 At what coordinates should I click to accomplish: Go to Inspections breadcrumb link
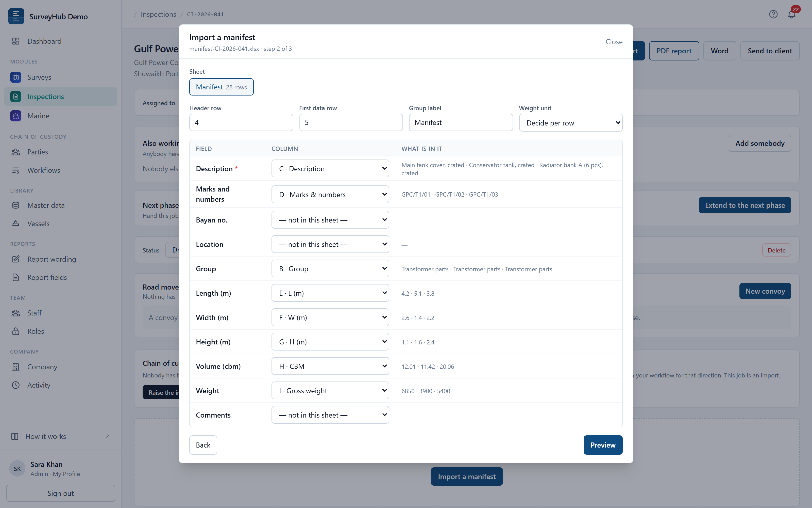click(158, 14)
